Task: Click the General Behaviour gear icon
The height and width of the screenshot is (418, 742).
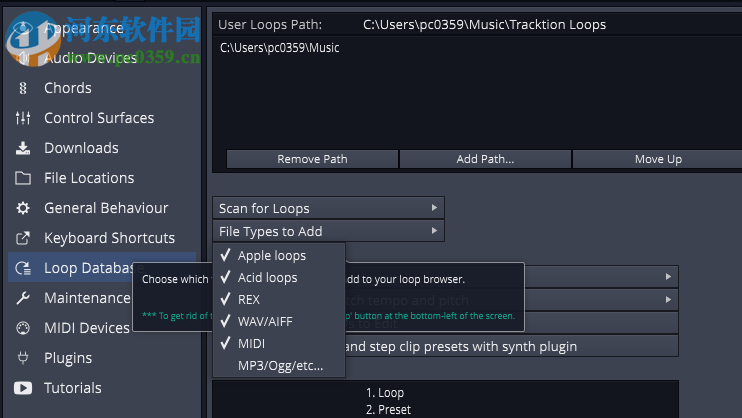Action: (x=23, y=208)
